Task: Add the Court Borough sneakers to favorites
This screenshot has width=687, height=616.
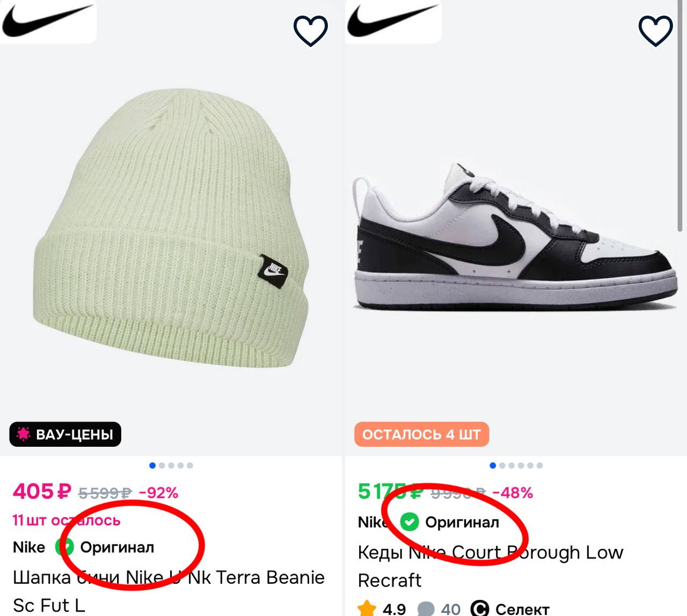Action: pos(655,31)
